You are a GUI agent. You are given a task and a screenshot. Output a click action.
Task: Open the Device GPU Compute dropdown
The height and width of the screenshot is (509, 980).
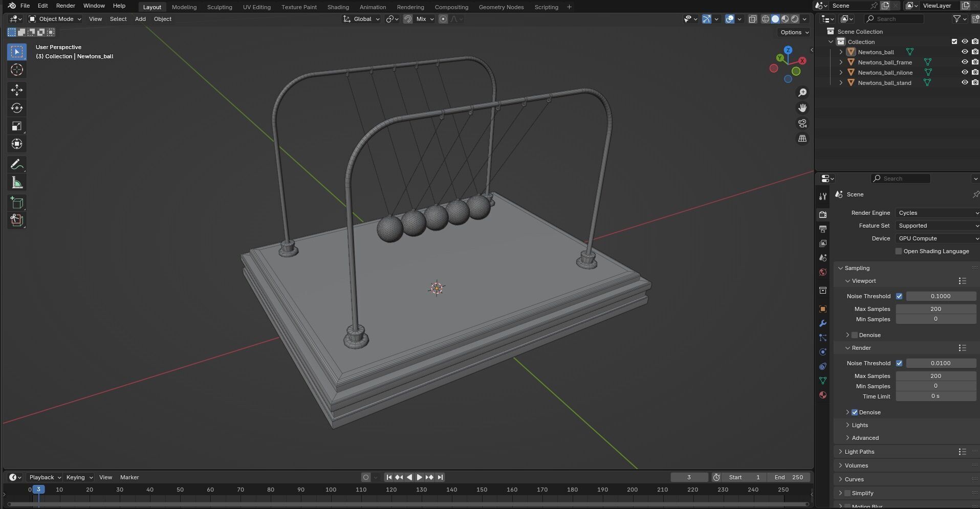click(938, 238)
